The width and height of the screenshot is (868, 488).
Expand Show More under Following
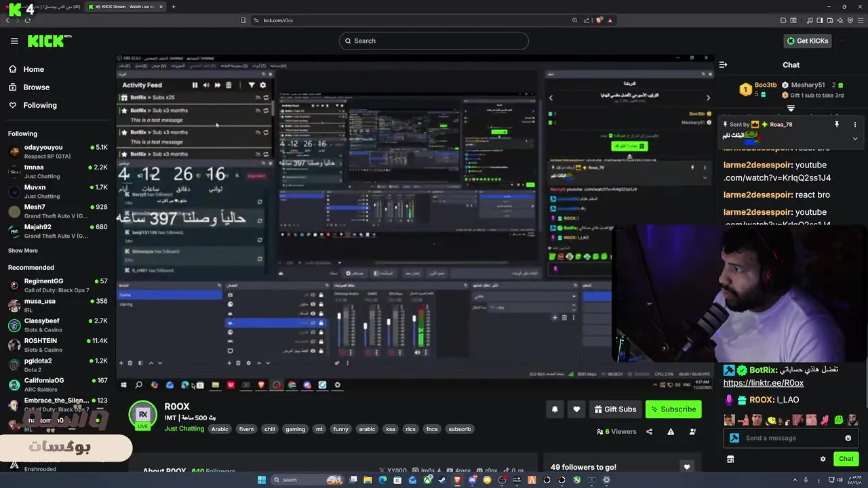23,251
